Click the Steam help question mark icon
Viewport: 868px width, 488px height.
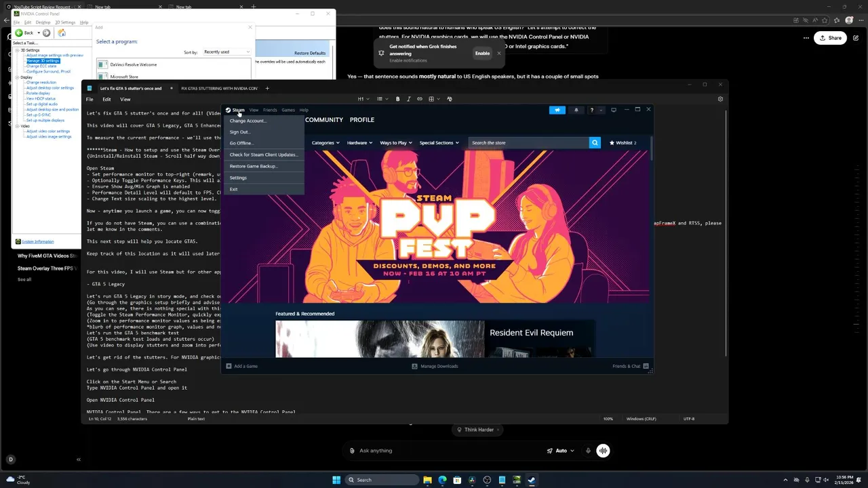pos(591,110)
